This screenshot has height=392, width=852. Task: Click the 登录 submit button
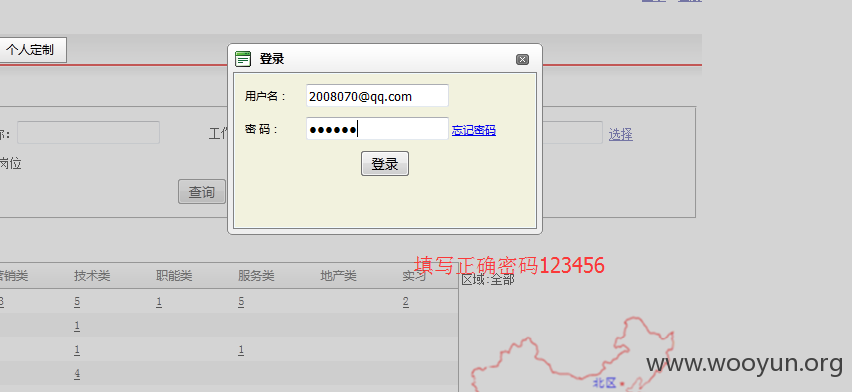[385, 164]
